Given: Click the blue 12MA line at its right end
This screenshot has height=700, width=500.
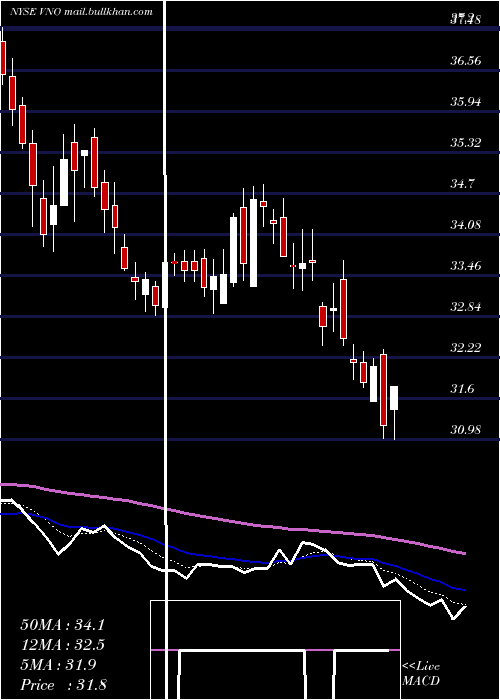Looking at the screenshot, I should (463, 589).
